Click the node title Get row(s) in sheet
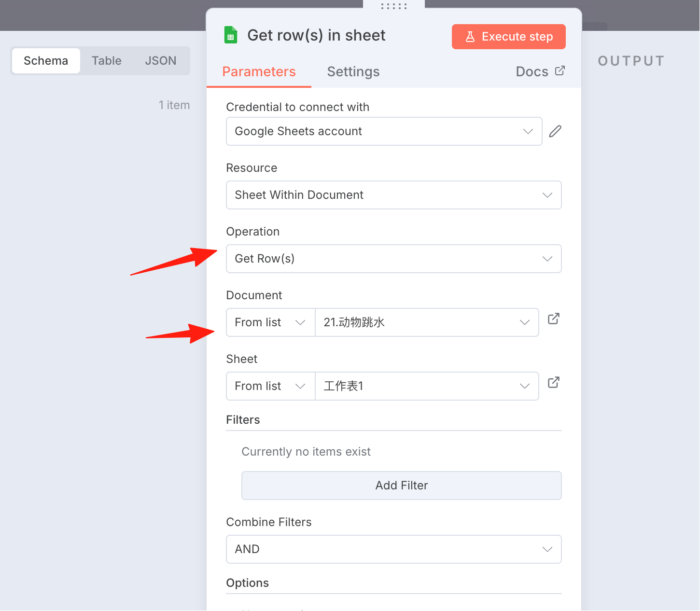 (316, 35)
